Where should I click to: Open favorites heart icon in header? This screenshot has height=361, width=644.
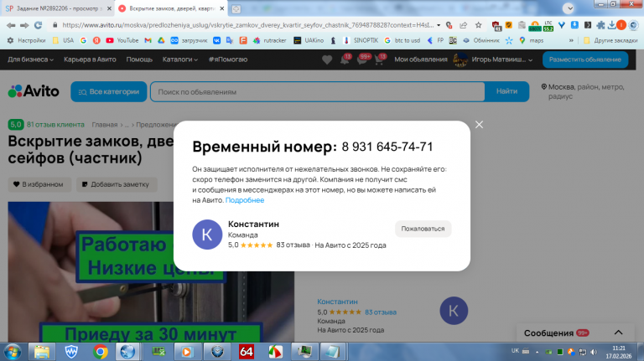(327, 60)
